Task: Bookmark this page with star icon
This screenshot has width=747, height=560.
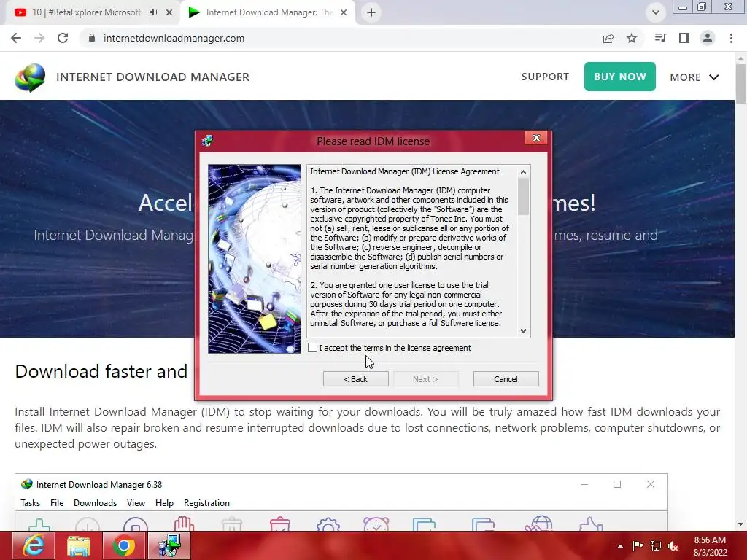Action: click(632, 38)
